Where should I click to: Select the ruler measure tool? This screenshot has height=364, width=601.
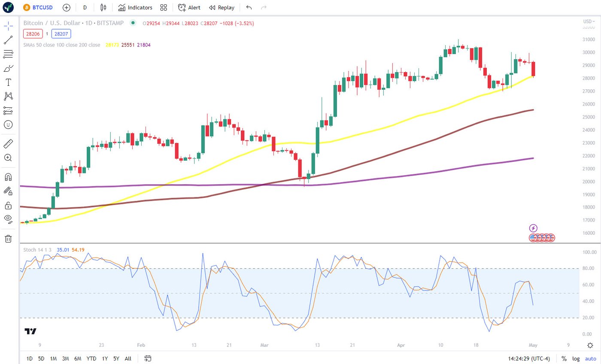(x=8, y=143)
